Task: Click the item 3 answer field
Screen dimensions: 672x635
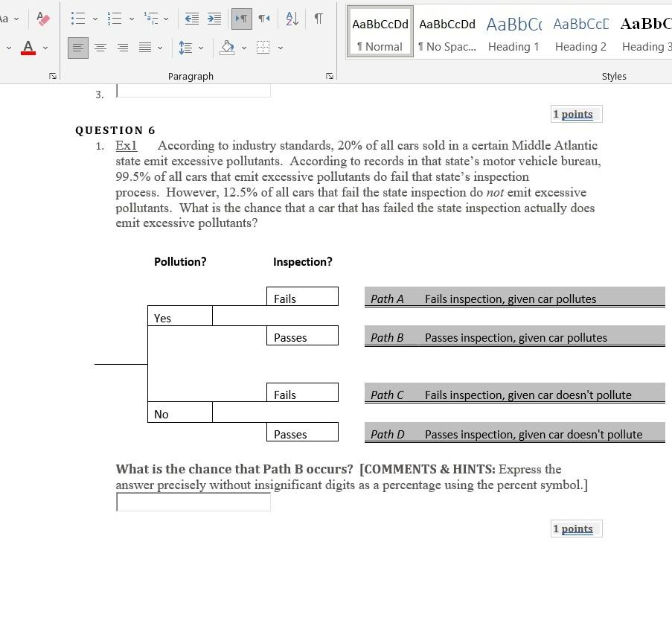Action: tap(193, 90)
